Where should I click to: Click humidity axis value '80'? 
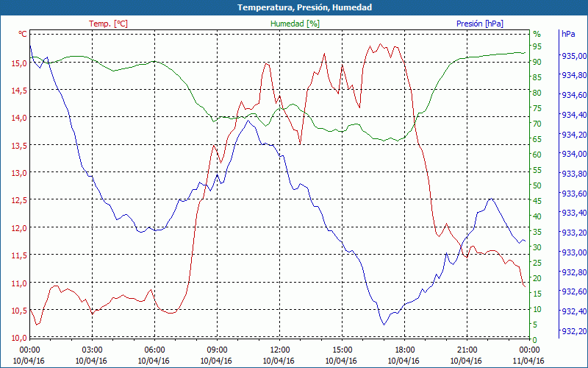537,93
